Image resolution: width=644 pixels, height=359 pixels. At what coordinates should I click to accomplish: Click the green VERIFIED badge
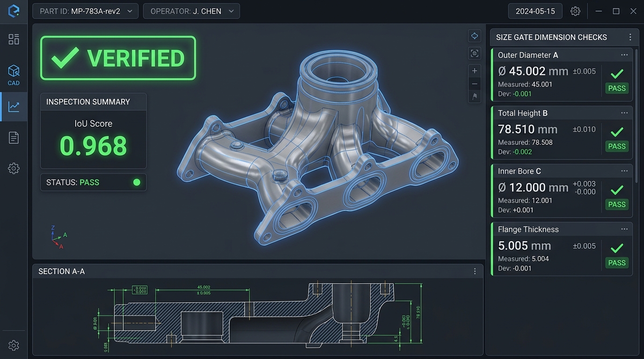click(x=118, y=58)
